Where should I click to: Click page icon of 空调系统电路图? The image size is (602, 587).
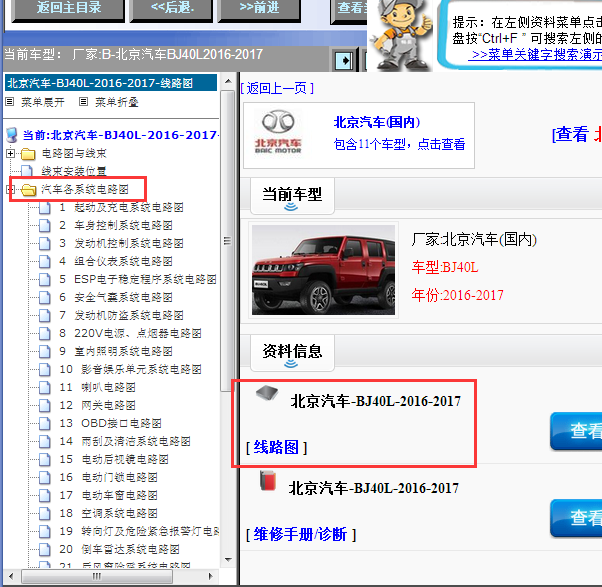(x=45, y=514)
